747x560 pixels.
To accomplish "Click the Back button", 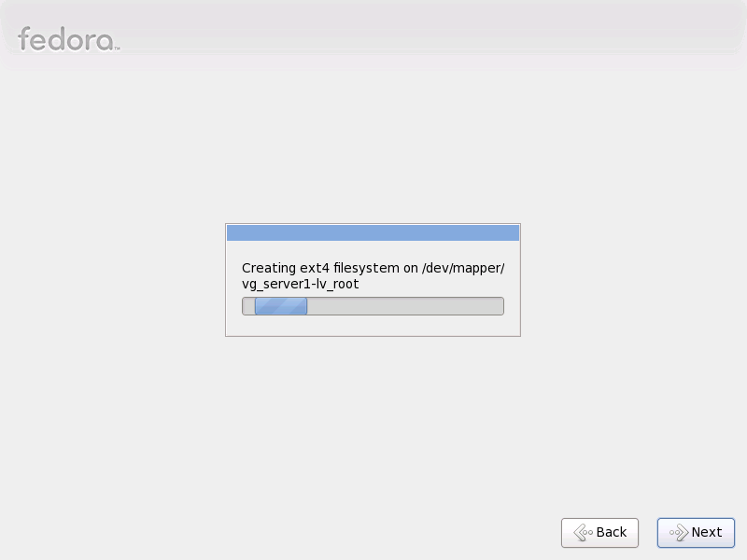I will pos(599,532).
